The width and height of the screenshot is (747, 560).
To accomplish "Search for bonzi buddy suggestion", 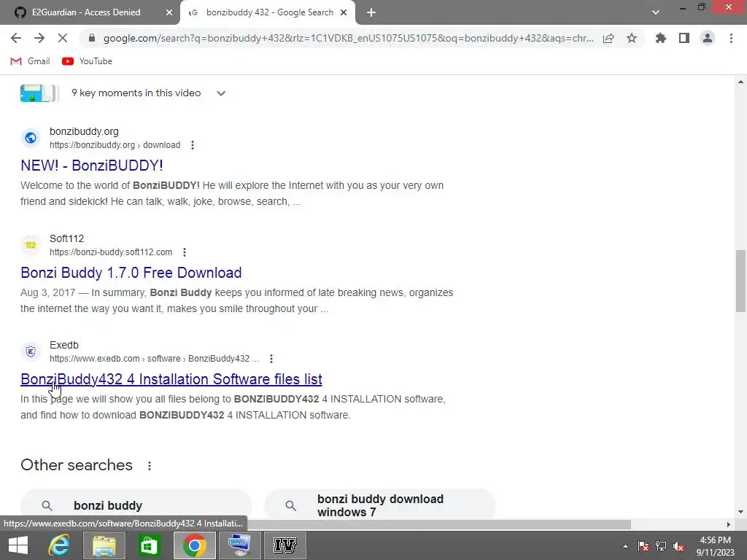I will pos(136,505).
